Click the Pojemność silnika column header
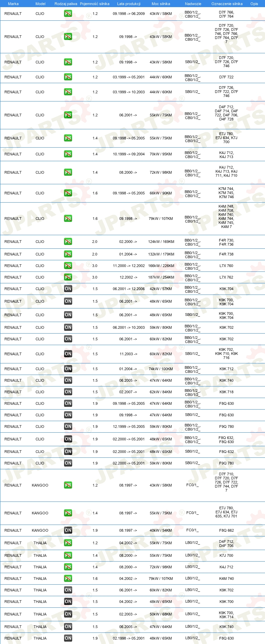The width and height of the screenshot is (265, 644). click(95, 4)
